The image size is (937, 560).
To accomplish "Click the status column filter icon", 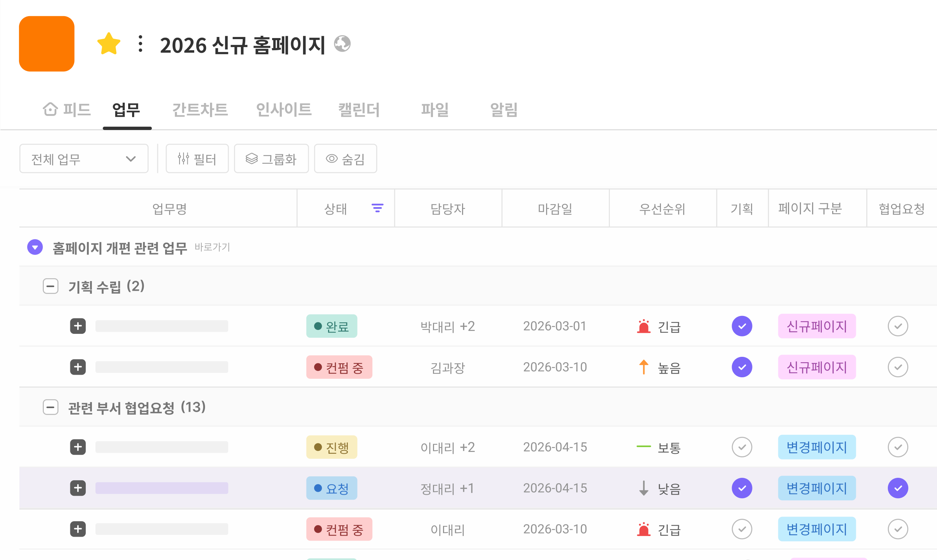I will tap(377, 208).
